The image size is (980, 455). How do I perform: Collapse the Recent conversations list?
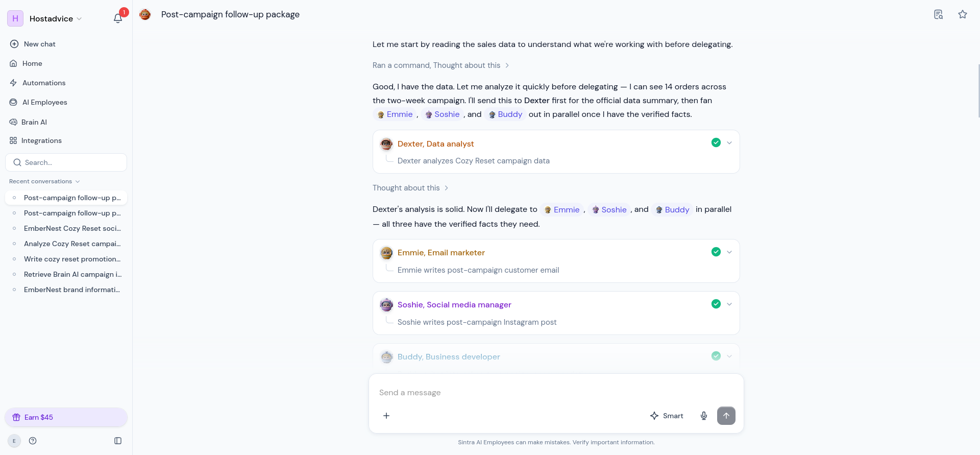(x=45, y=181)
